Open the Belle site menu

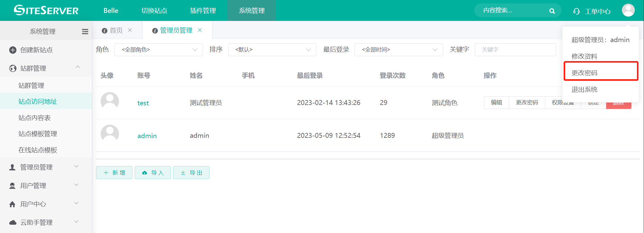111,11
